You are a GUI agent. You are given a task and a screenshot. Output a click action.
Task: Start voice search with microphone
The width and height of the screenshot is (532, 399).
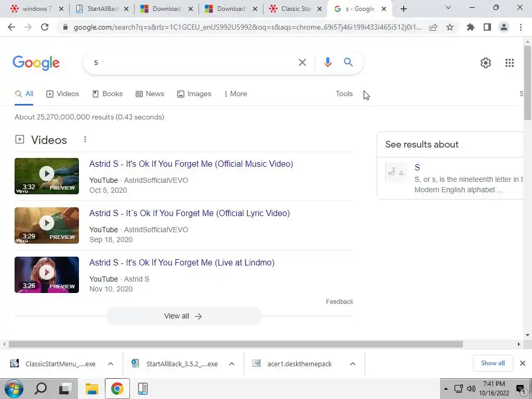click(x=327, y=62)
